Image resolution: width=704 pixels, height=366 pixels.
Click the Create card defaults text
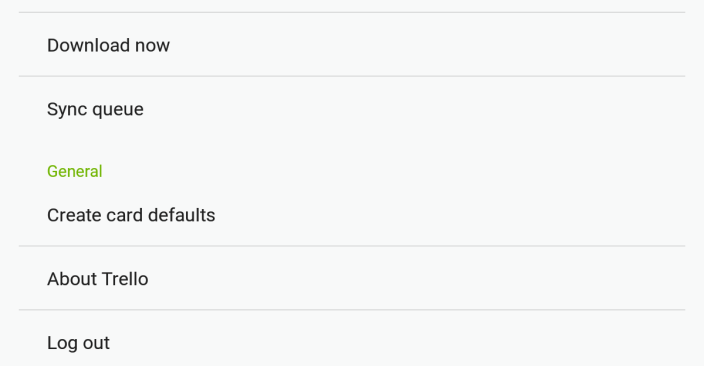[131, 215]
